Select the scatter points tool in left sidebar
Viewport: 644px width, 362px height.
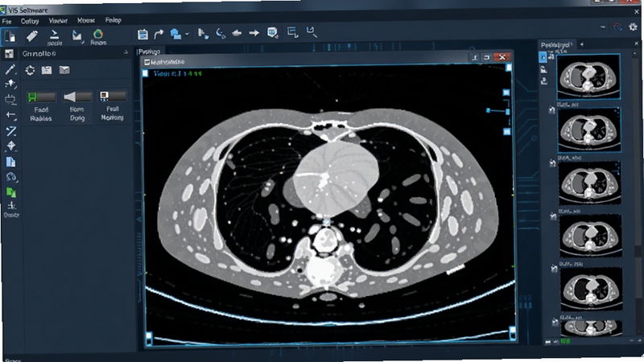pyautogui.click(x=10, y=84)
